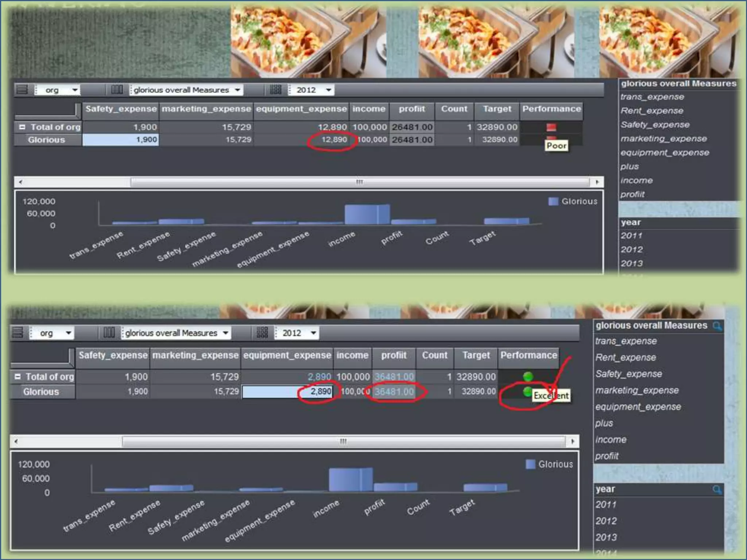Click the columns icon in lower toolbar
The height and width of the screenshot is (560, 747).
pyautogui.click(x=109, y=332)
